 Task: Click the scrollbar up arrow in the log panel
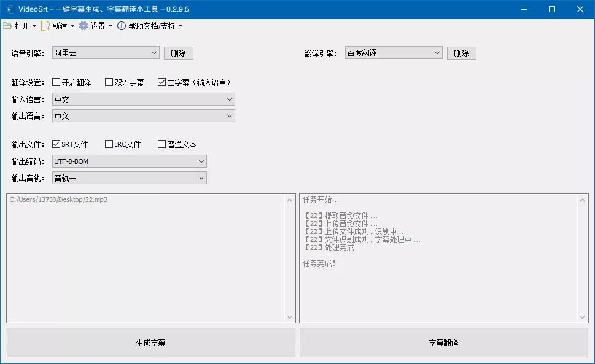coord(583,199)
